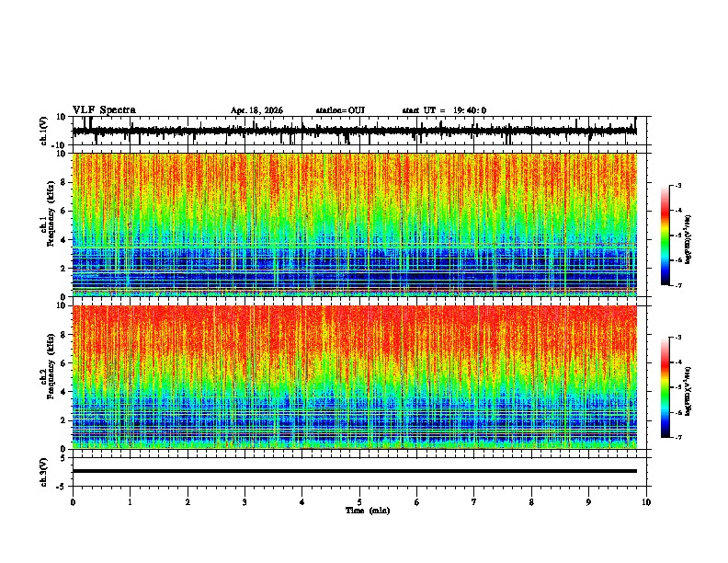This screenshot has width=728, height=563.
Task: Click the 9 minute tick on time axis
Action: [x=588, y=502]
